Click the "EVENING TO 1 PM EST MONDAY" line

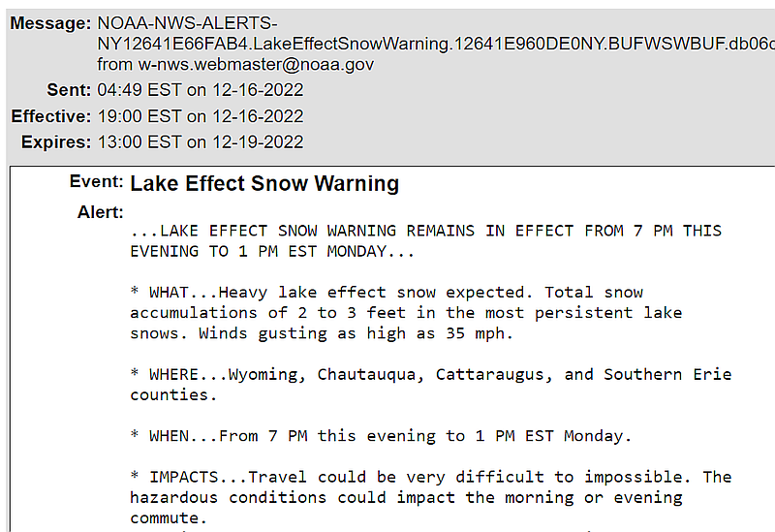tap(272, 251)
